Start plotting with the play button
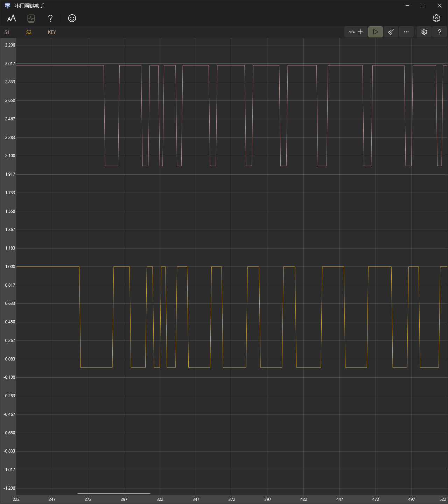 [376, 32]
